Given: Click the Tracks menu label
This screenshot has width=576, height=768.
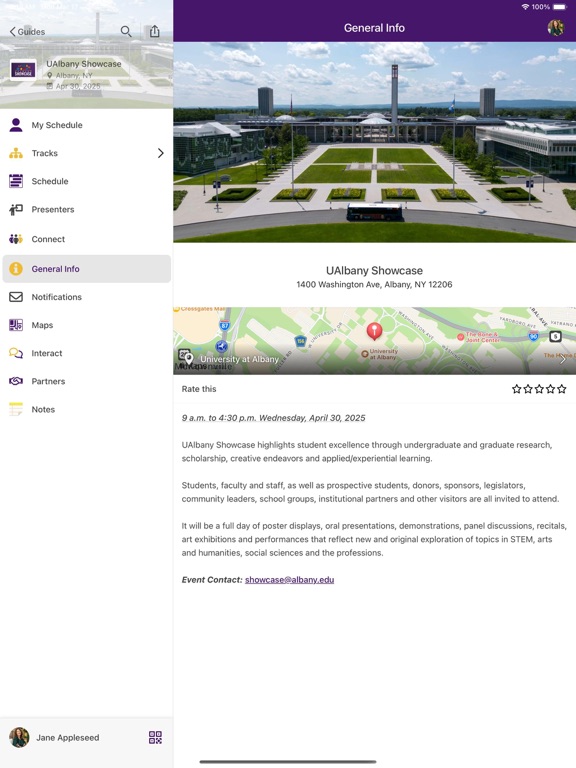Looking at the screenshot, I should coord(45,153).
